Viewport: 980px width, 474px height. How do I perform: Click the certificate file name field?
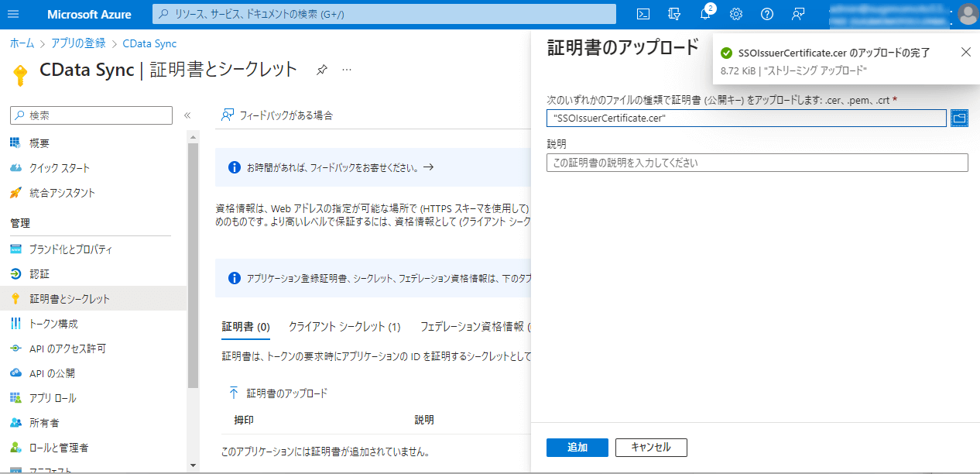tap(746, 118)
